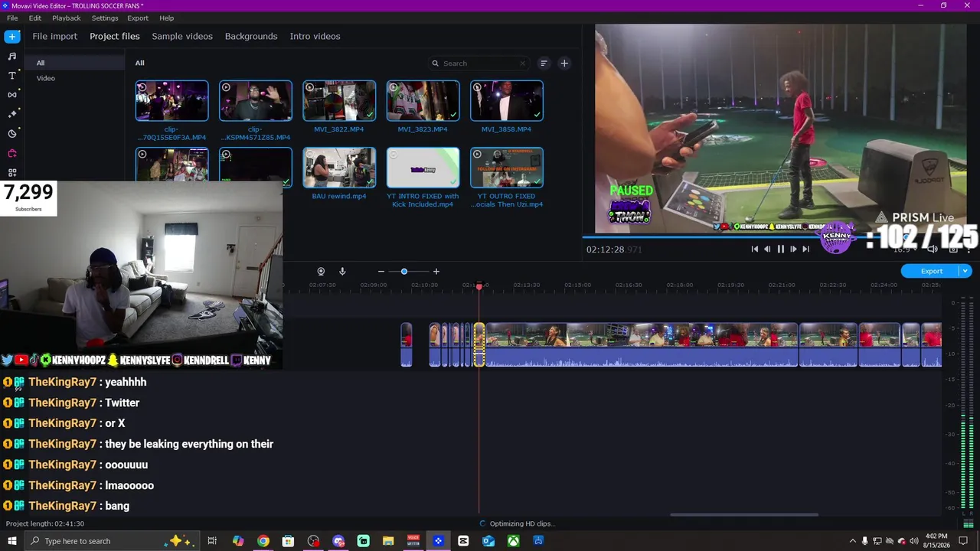980x551 pixels.
Task: Zoom out timeline with the minus icon
Action: click(x=381, y=272)
